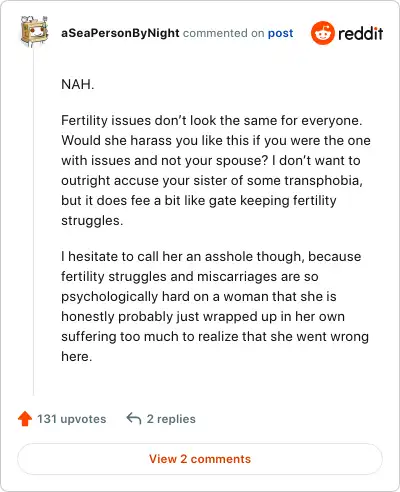
Task: Click the curved reply arrow icon
Action: tap(134, 419)
